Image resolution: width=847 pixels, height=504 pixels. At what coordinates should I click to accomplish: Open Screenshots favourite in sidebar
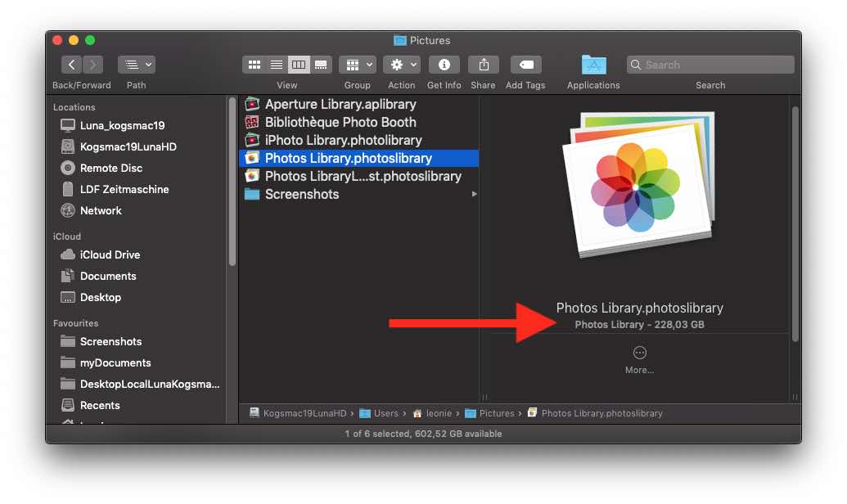(110, 341)
